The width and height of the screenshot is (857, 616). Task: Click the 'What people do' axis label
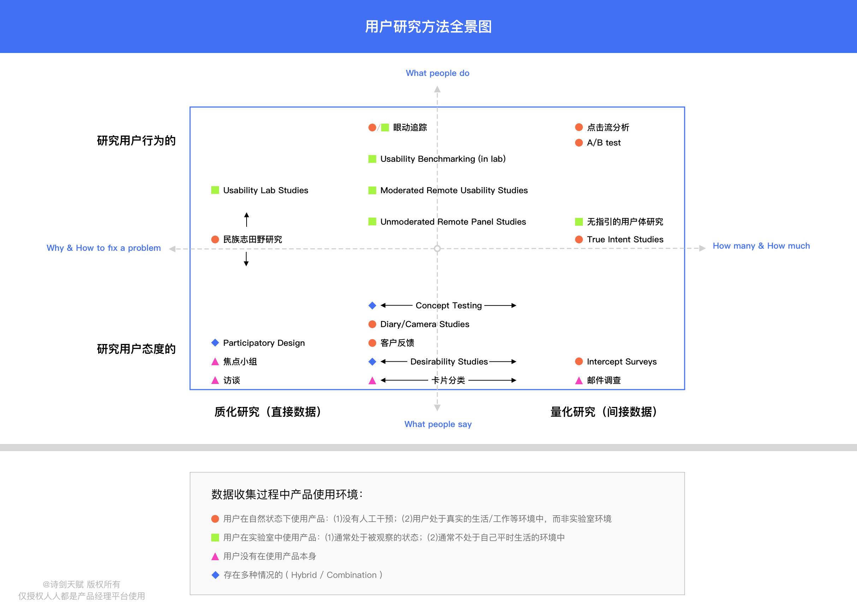(x=438, y=73)
